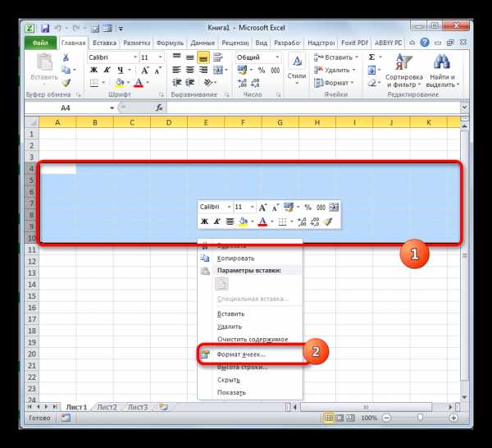This screenshot has width=492, height=448.
Task: Click zoom in plus button in status bar
Action: click(453, 418)
